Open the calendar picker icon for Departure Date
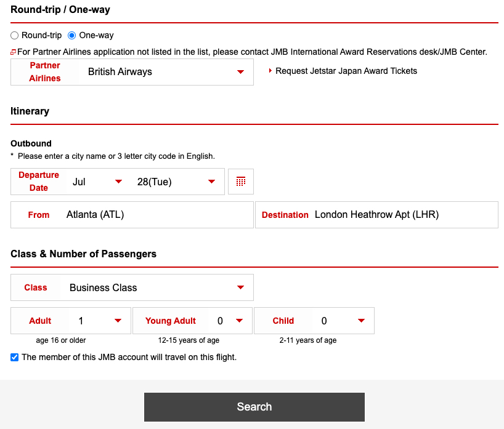Screen dimensions: 504x429 [240, 181]
